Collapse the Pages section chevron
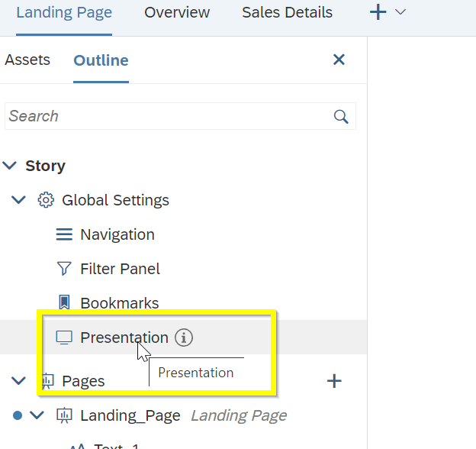The height and width of the screenshot is (449, 476). (x=20, y=380)
